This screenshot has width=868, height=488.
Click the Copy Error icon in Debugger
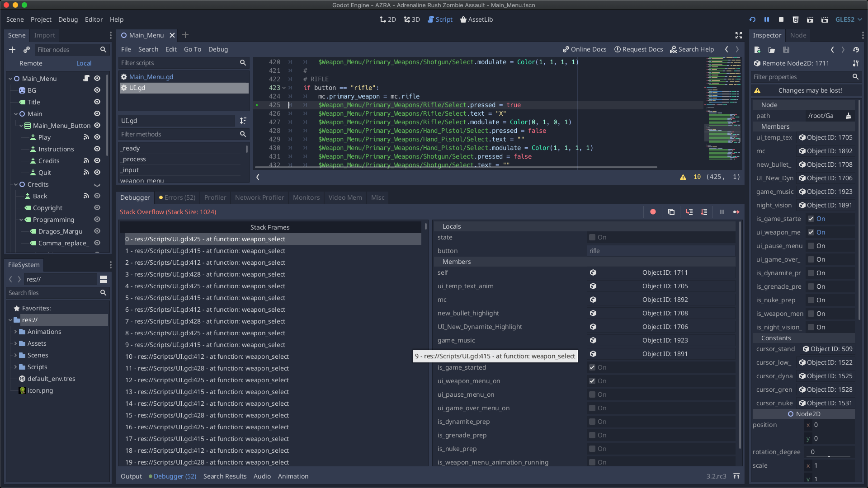point(671,212)
